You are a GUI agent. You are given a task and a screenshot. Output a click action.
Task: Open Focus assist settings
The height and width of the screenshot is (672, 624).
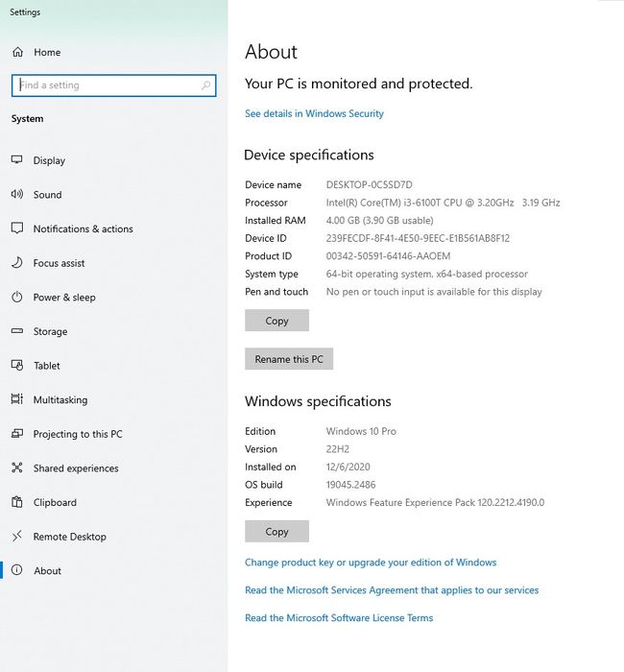59,263
